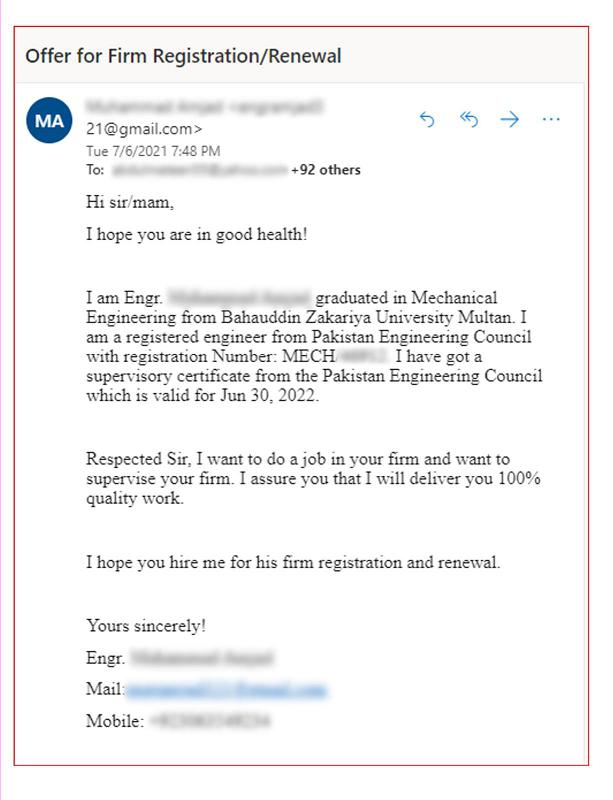Click the line I hope you hire me
613x800 pixels.
pyautogui.click(x=293, y=562)
